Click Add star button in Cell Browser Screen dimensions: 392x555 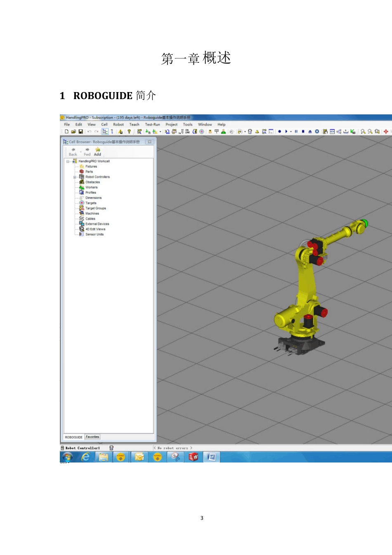click(x=98, y=152)
